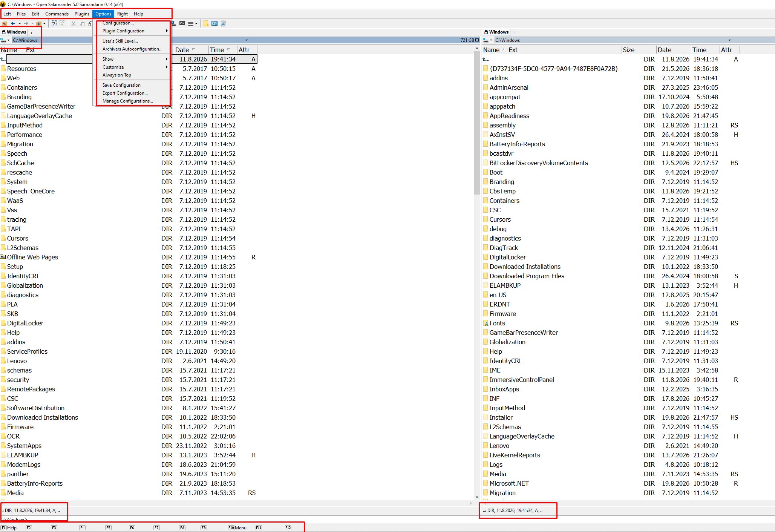Add a new tab in the left panel

(x=32, y=33)
